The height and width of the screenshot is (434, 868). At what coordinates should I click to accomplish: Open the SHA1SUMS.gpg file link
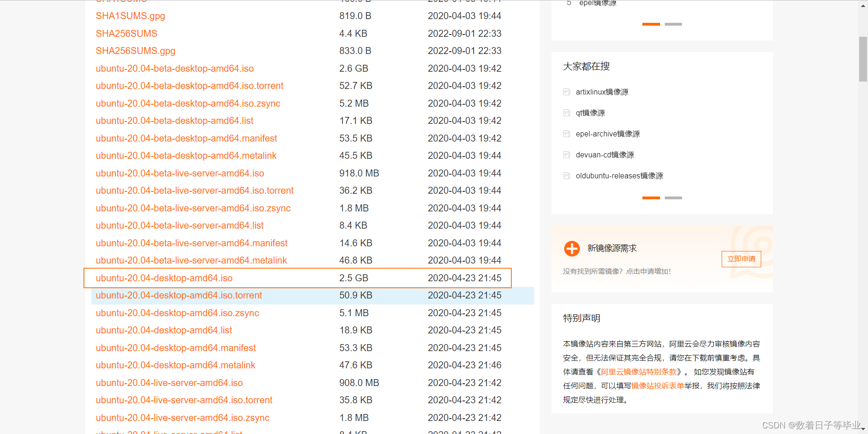click(x=131, y=16)
